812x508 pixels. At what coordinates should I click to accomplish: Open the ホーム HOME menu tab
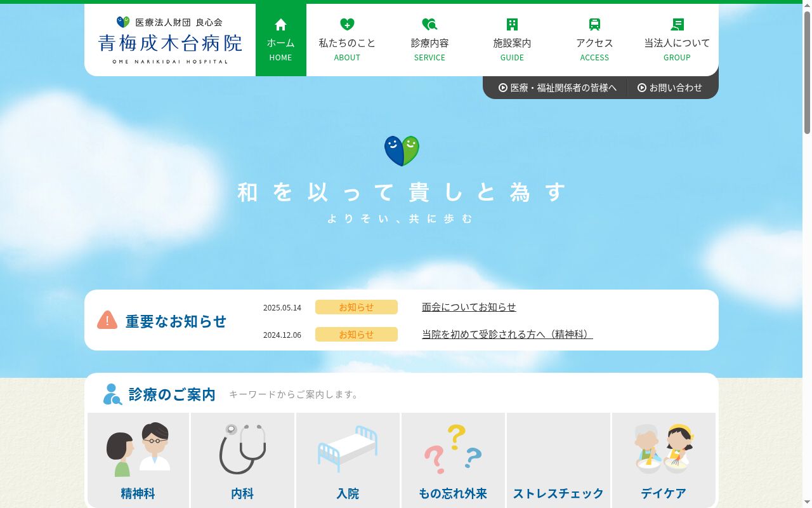[281, 40]
